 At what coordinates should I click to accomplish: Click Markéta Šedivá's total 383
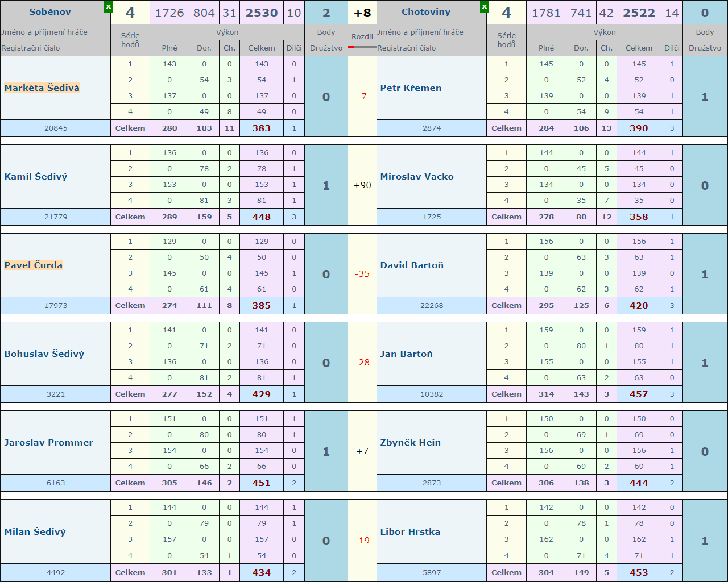[x=262, y=128]
